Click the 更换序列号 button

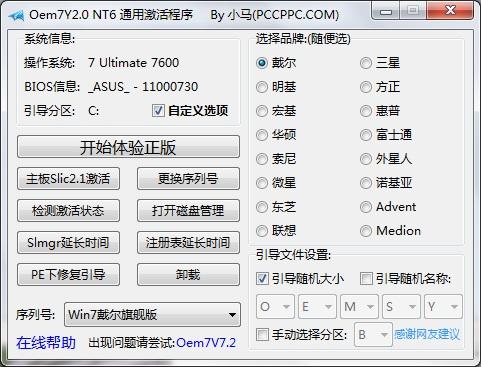(188, 179)
